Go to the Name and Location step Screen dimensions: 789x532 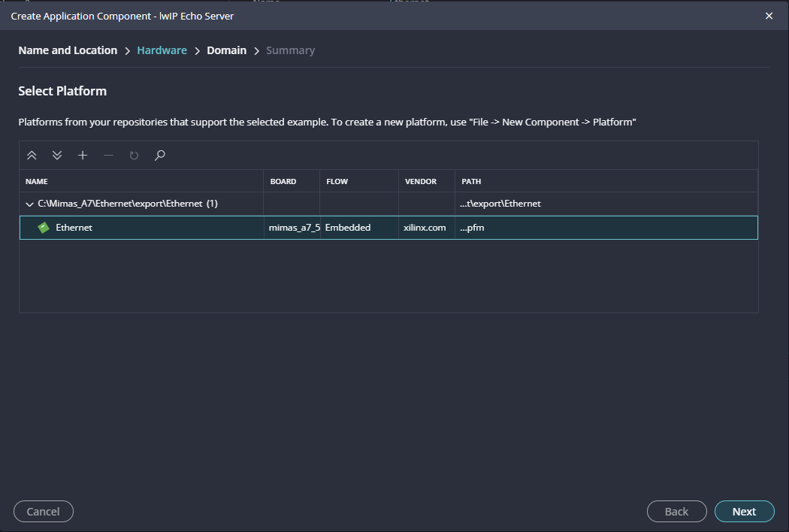[68, 50]
